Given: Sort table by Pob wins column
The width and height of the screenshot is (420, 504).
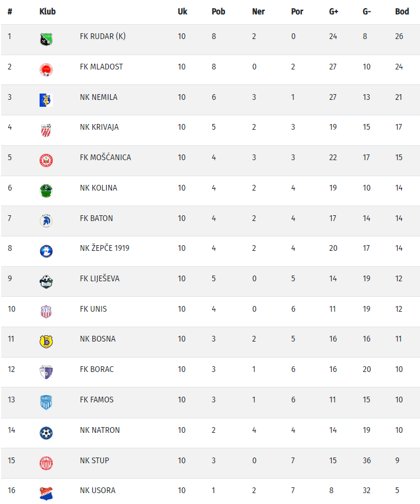Looking at the screenshot, I should [x=218, y=11].
